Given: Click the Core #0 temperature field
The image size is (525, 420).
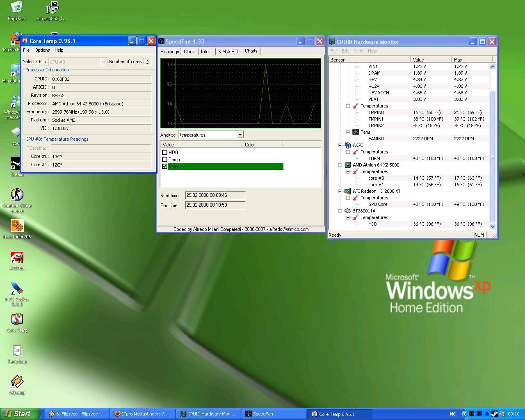Looking at the screenshot, I should 101,156.
